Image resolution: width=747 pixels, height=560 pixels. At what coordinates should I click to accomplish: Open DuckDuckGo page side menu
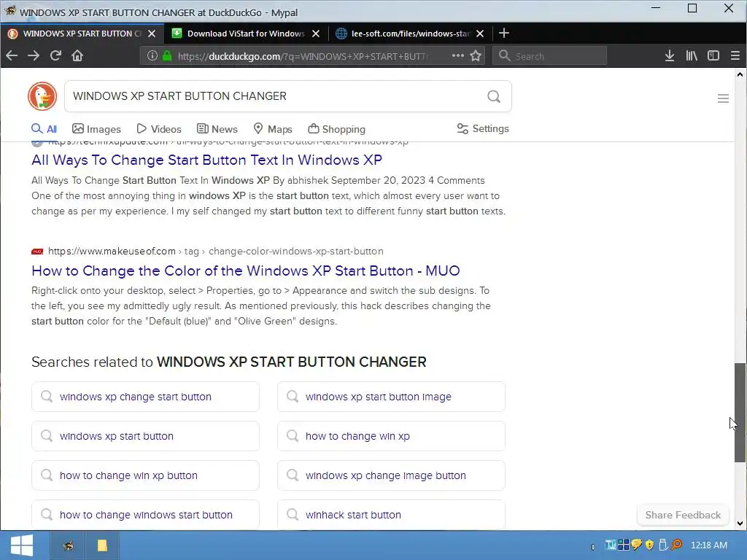[723, 98]
